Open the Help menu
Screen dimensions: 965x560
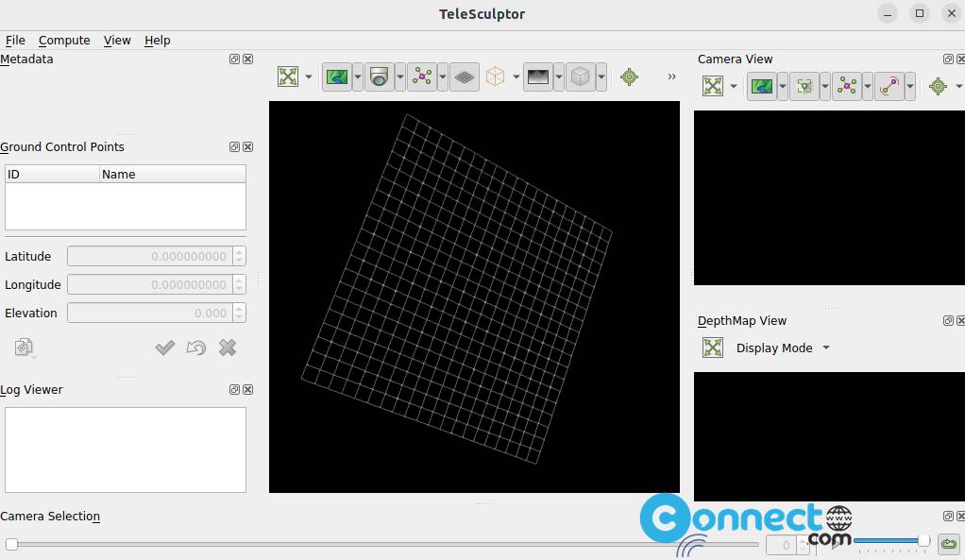point(157,40)
